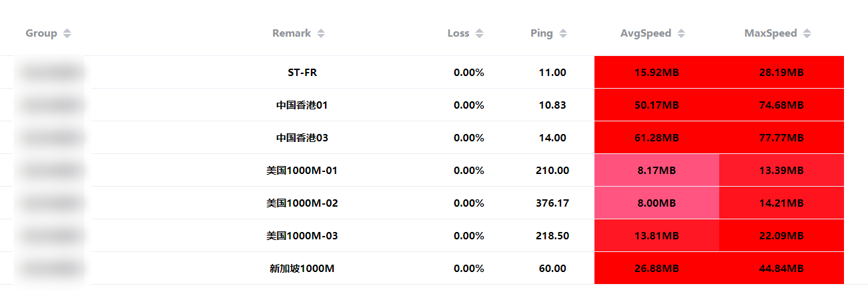
Task: Select the red 77.77MB MaxSpeed cell
Action: coord(781,137)
